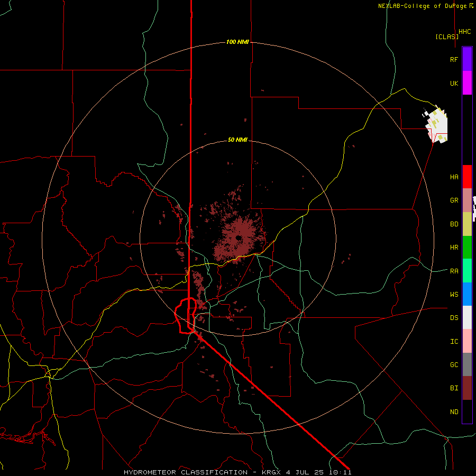Click the [CLAS] units label
The height and width of the screenshot is (476, 476).
447,36
